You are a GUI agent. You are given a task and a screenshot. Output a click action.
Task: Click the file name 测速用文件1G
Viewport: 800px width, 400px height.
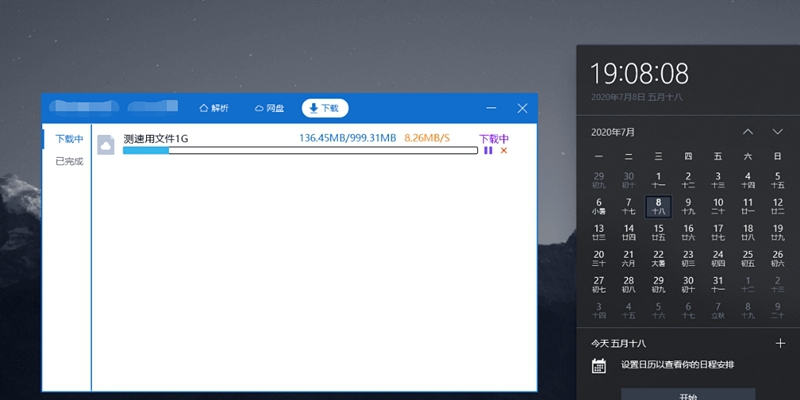click(x=156, y=138)
